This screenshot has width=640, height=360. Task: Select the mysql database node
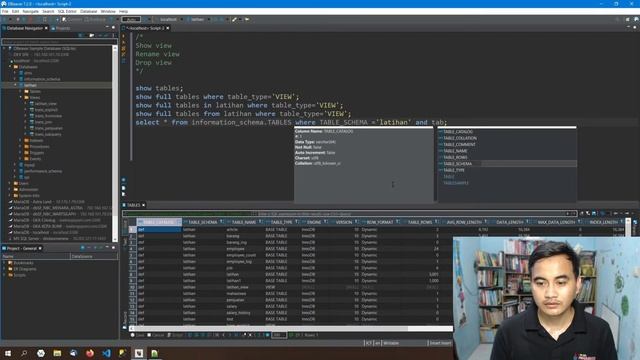[29, 165]
